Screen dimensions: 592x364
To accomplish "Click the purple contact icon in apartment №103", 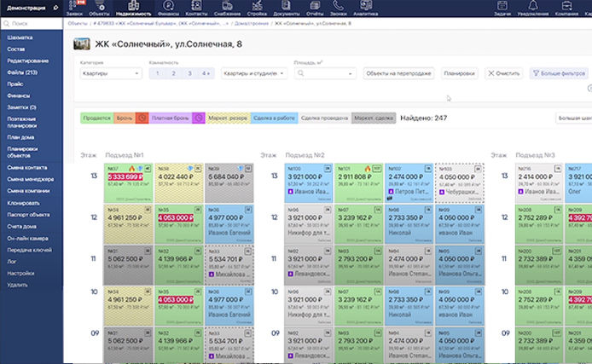I will 442,192.
